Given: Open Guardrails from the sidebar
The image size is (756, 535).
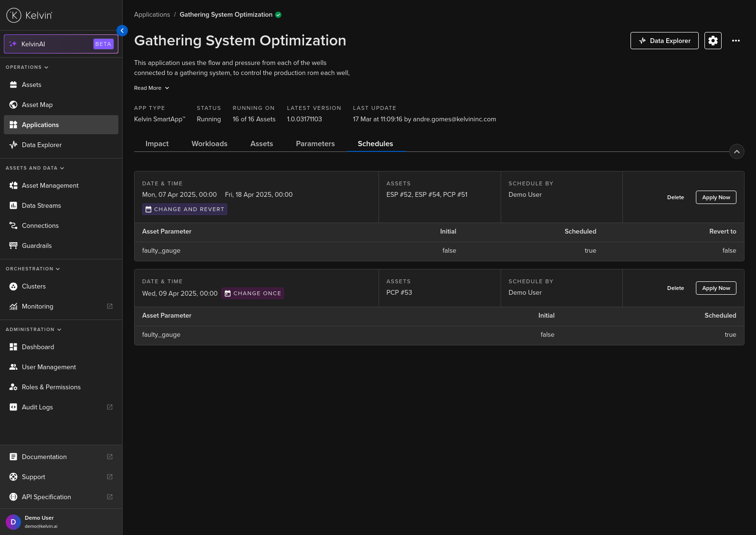Looking at the screenshot, I should [37, 246].
